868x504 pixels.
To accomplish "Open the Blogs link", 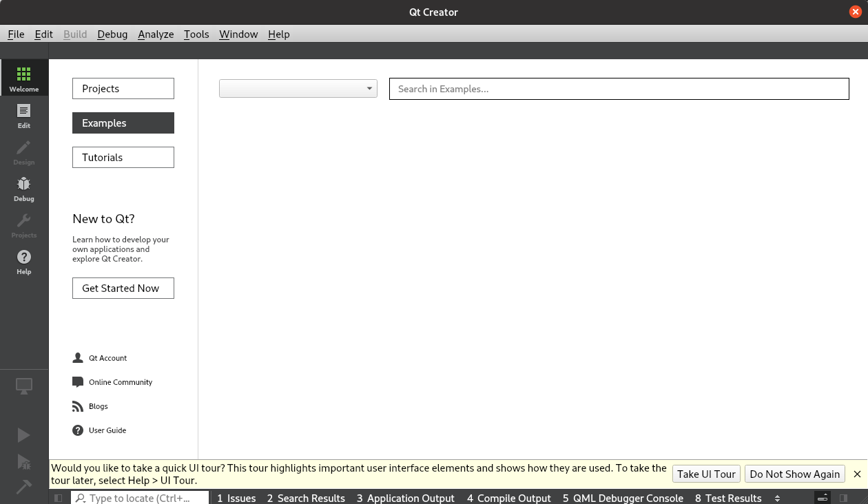I will coord(99,406).
